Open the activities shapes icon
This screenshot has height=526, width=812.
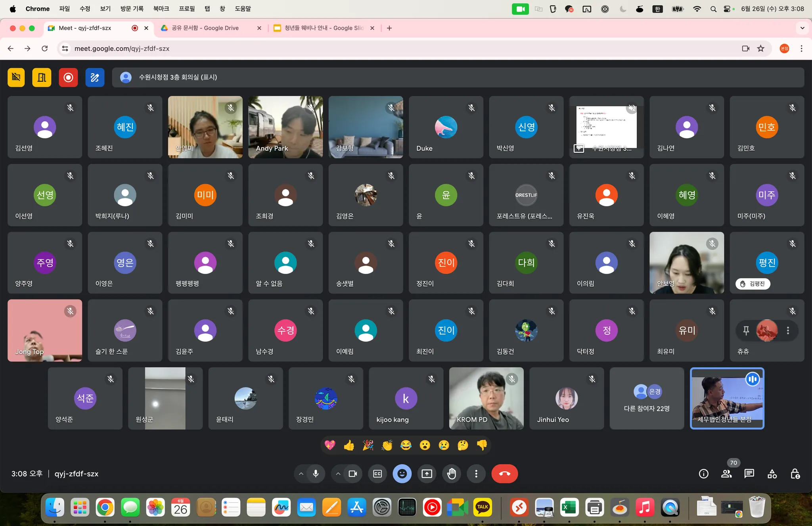772,474
